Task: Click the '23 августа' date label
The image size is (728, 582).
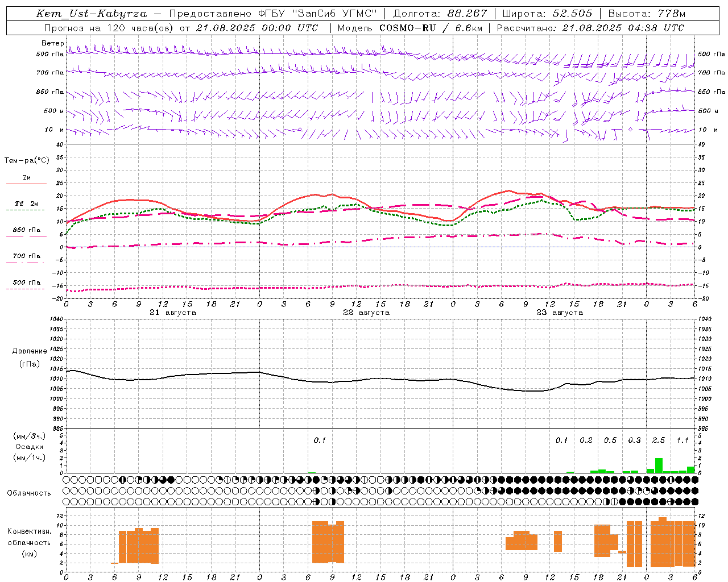Action: tap(560, 313)
